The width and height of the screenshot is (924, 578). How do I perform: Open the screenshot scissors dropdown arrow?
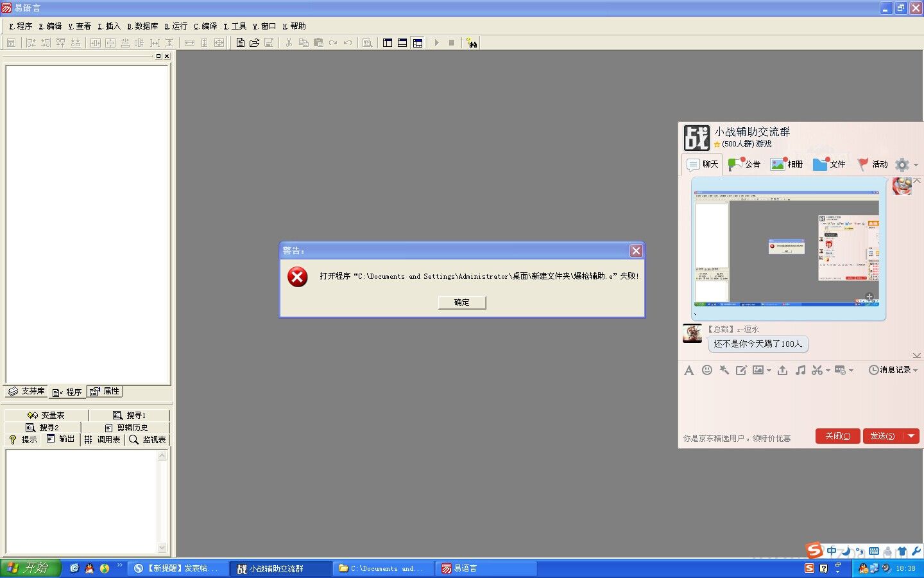828,371
